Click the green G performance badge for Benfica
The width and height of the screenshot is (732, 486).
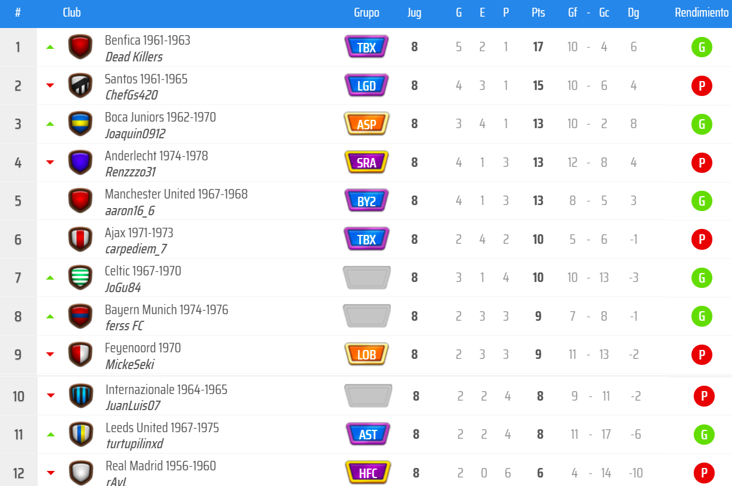(x=701, y=47)
